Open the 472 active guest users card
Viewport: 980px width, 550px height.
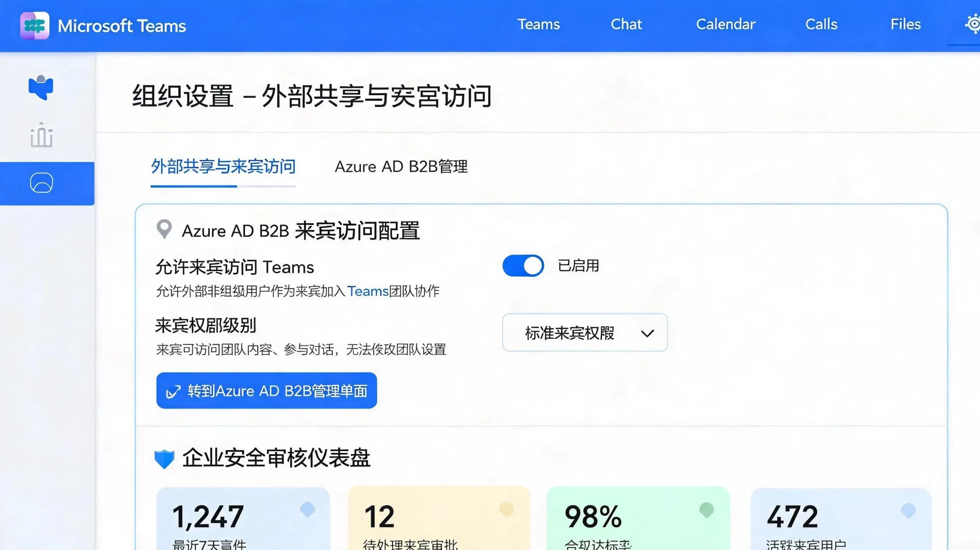(x=841, y=519)
